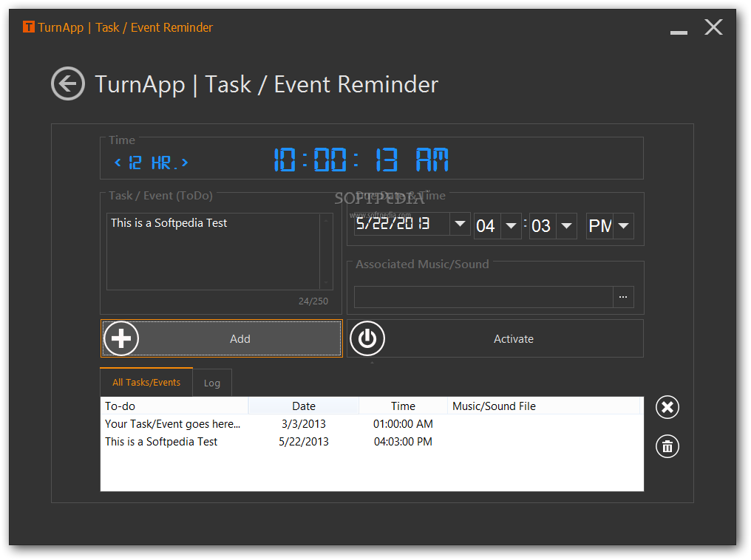
Task: Open the AM/PM dropdown arrow
Action: coord(624,226)
